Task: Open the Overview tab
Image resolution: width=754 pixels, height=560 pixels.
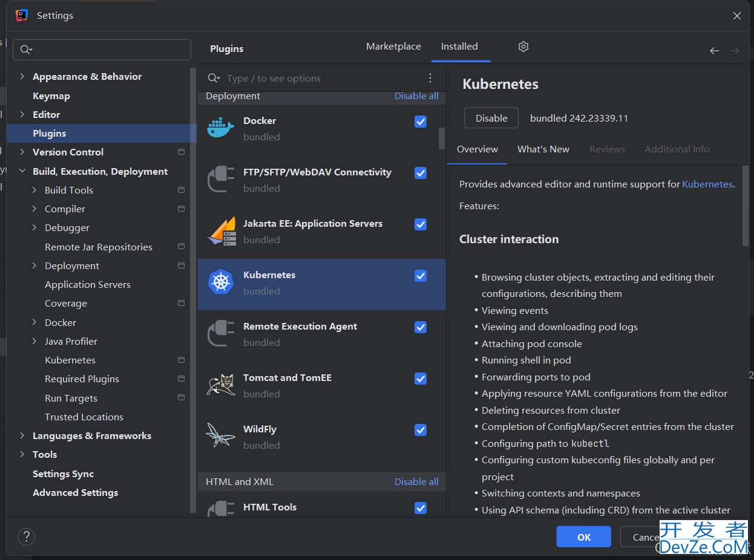Action: [x=477, y=149]
